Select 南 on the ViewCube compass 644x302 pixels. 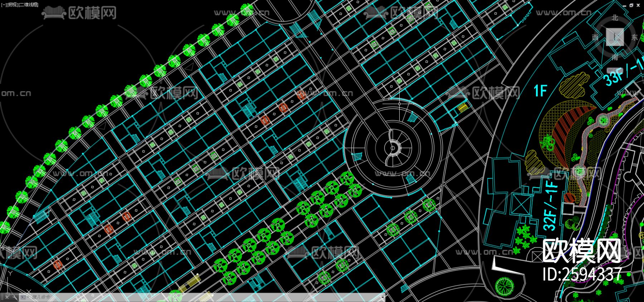click(615, 57)
